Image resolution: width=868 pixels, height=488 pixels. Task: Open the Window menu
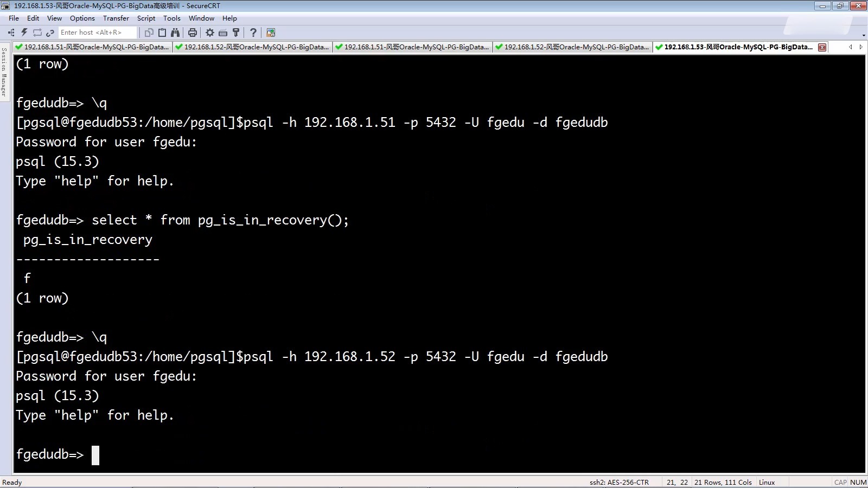click(201, 18)
